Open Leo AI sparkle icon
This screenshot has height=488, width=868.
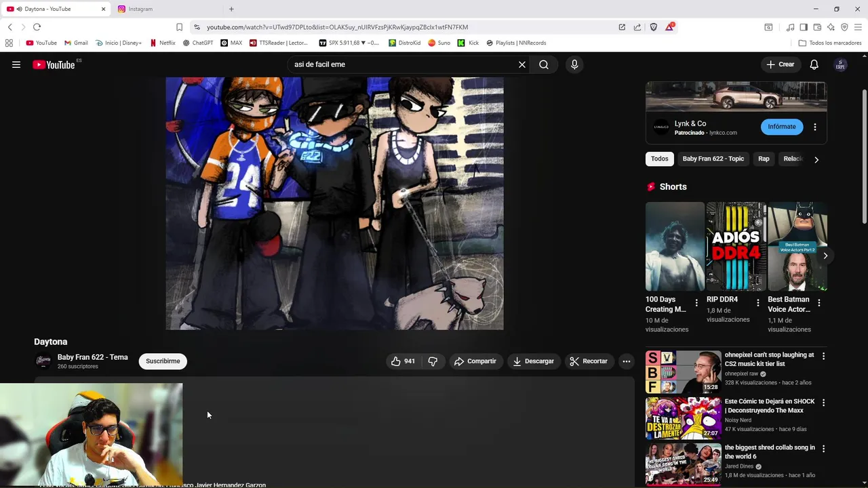[831, 27]
